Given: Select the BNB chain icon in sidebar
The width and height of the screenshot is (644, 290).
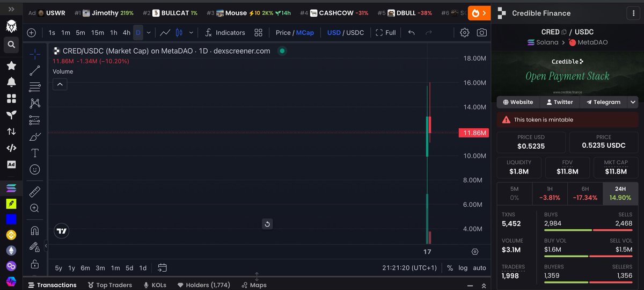Looking at the screenshot, I should 11,235.
